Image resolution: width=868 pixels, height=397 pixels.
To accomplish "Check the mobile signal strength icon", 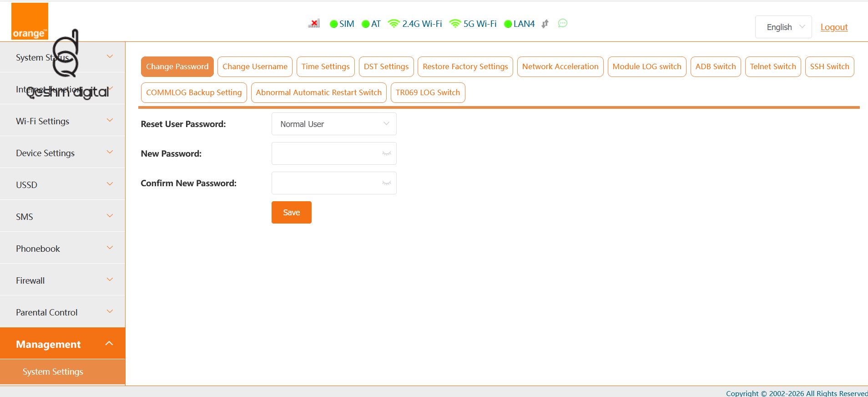I will point(314,23).
